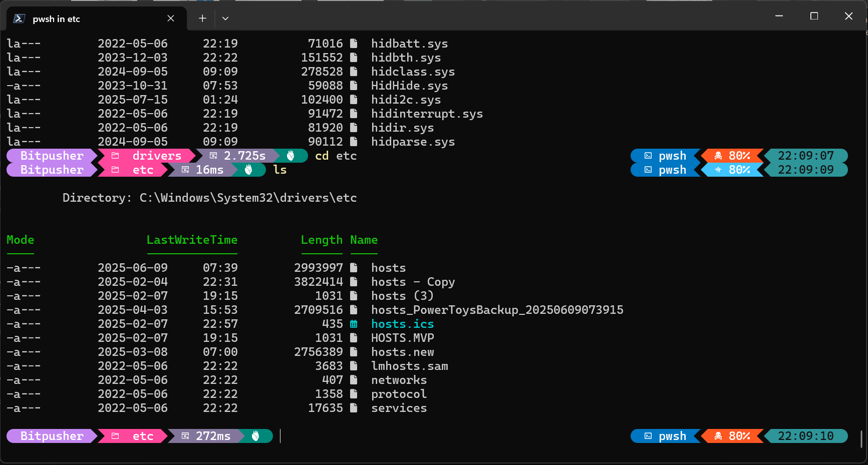
Task: Click the file icon next to hidir.sys
Action: 354,128
